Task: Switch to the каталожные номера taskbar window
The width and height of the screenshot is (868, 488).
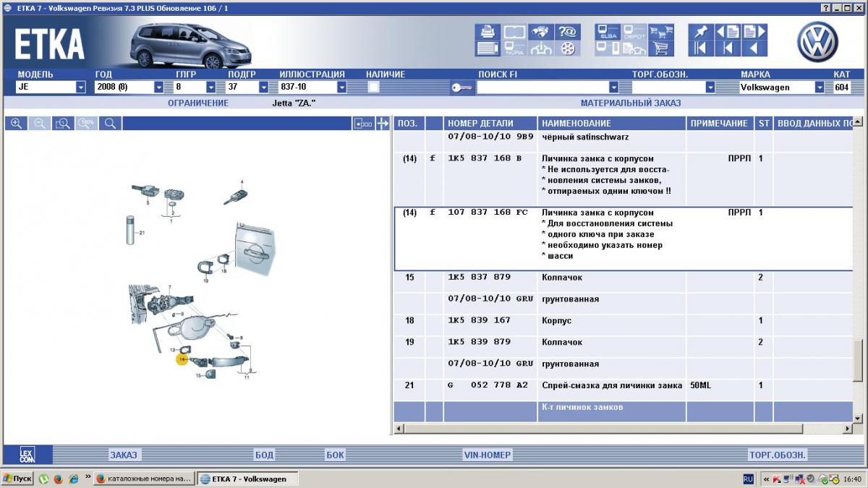Action: (145, 479)
